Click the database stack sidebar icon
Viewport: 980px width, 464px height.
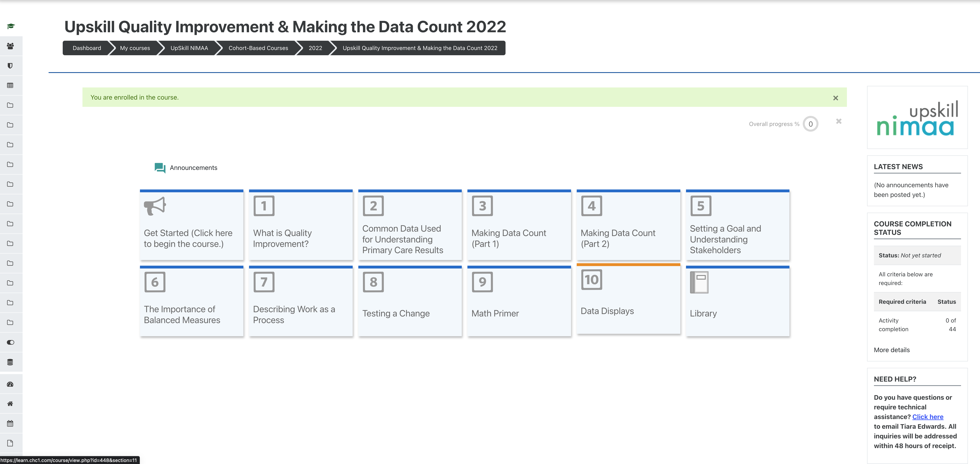(11, 362)
